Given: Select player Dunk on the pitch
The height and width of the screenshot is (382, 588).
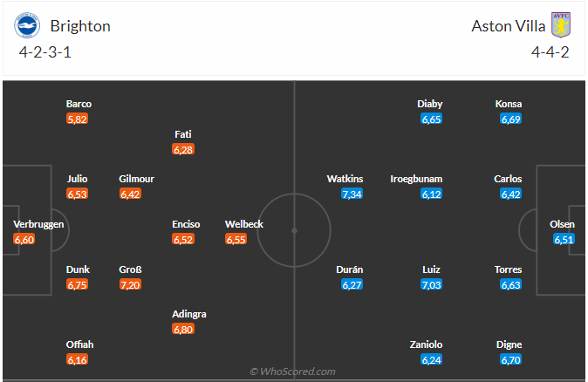Looking at the screenshot, I should [78, 269].
